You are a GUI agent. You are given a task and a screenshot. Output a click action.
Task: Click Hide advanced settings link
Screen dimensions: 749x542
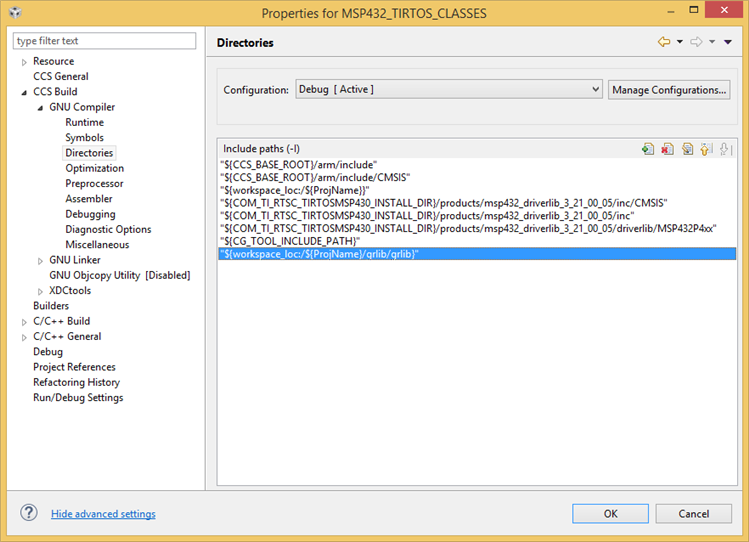pyautogui.click(x=103, y=514)
